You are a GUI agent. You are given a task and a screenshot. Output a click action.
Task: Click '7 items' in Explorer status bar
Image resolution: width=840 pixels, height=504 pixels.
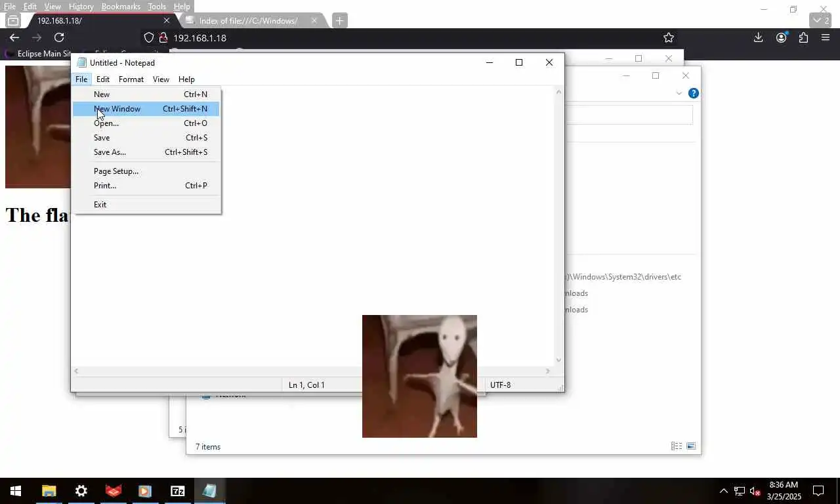208,447
